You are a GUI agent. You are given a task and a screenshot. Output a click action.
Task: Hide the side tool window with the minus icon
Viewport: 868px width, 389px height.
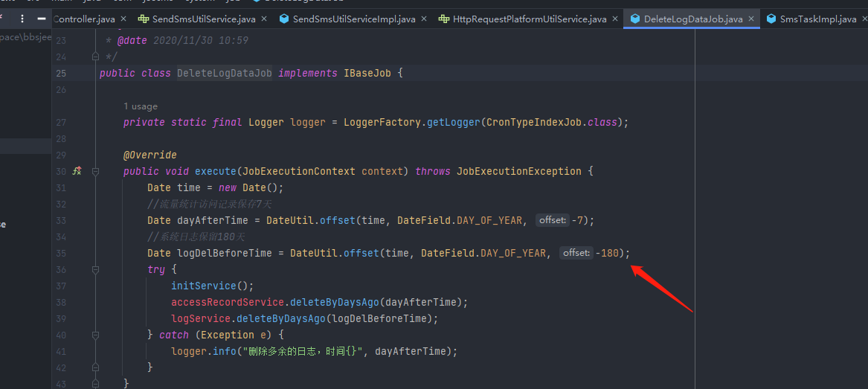coord(42,19)
